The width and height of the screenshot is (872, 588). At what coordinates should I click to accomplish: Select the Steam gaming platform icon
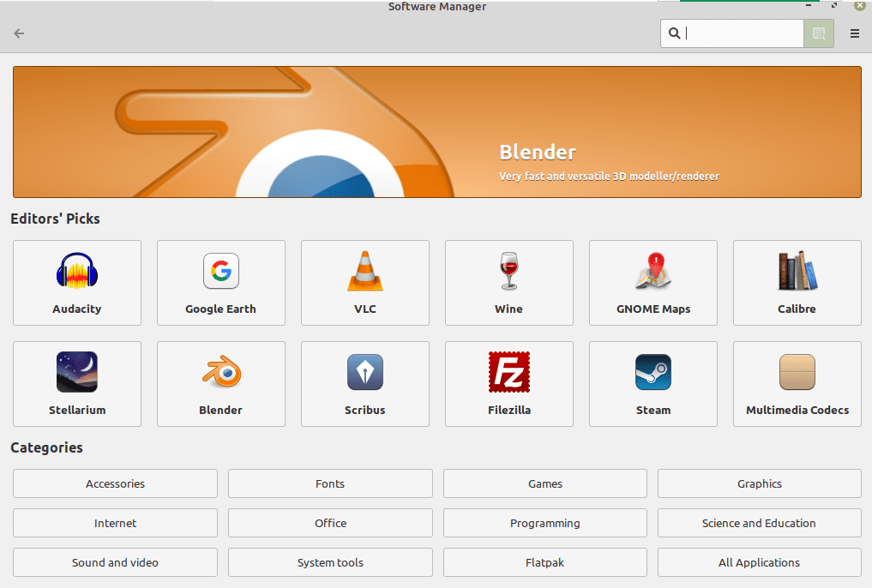pos(652,384)
